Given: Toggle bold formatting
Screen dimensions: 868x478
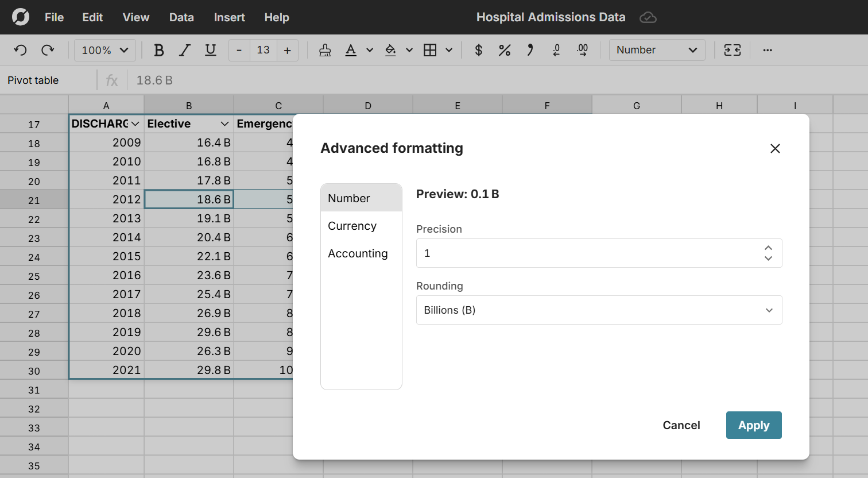Looking at the screenshot, I should [x=158, y=51].
